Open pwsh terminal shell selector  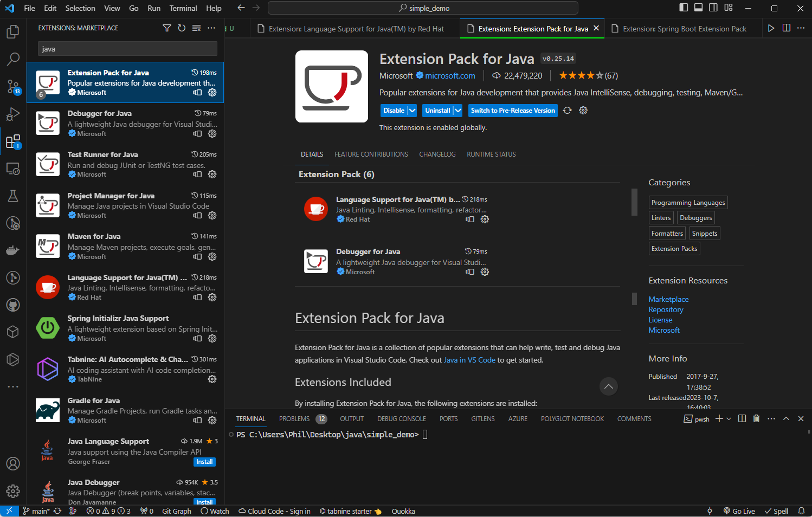pos(697,419)
